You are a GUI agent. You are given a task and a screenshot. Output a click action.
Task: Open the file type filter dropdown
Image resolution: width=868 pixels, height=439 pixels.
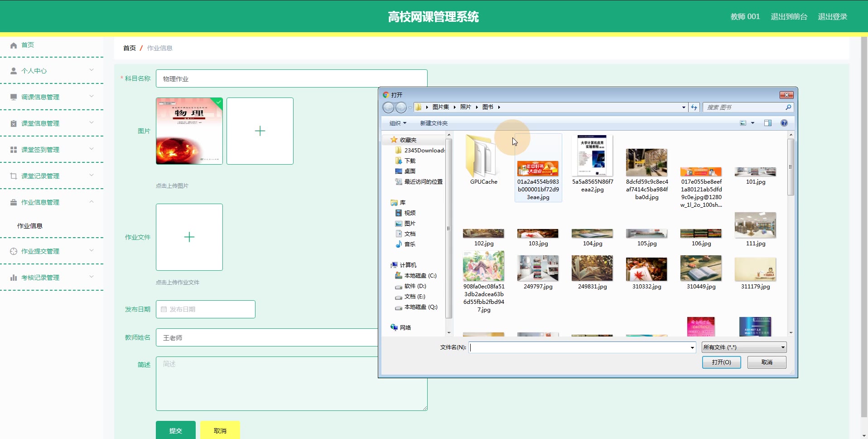pos(744,347)
